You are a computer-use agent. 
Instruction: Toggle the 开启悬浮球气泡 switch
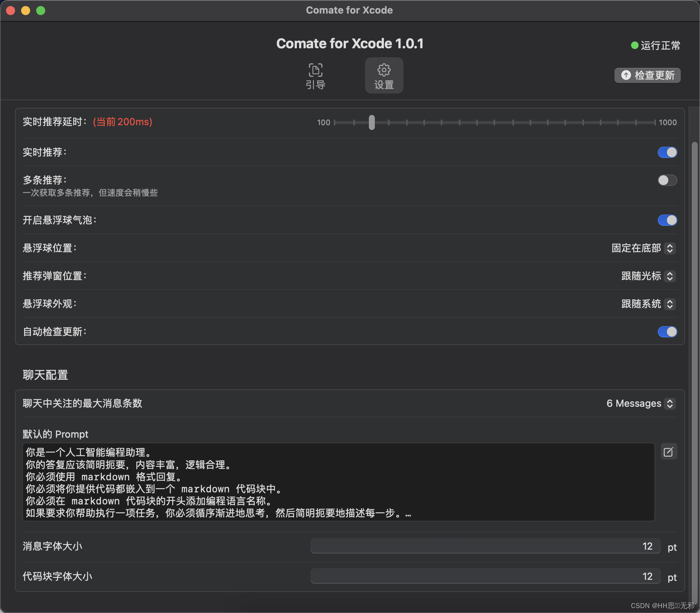coord(667,220)
